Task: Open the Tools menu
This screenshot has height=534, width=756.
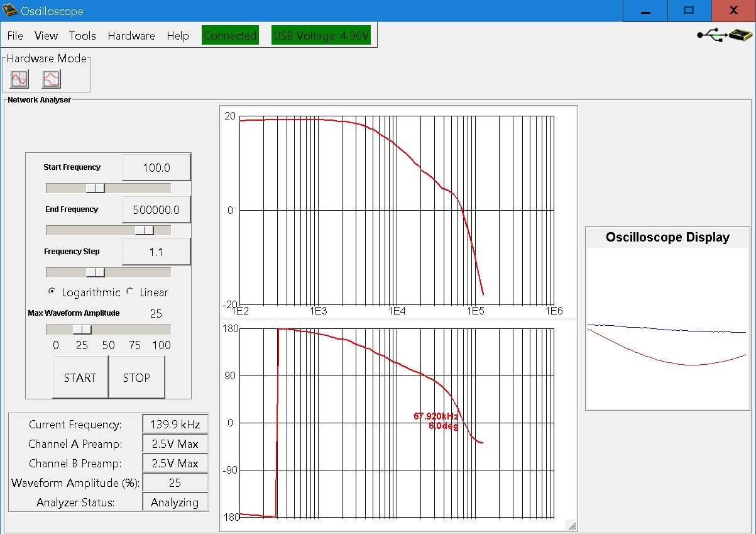Action: tap(82, 36)
